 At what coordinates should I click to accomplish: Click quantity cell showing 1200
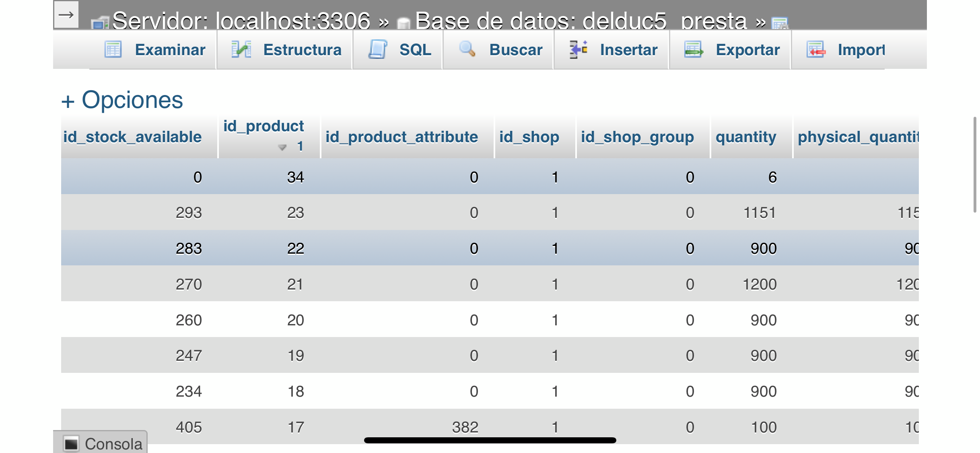(x=759, y=284)
